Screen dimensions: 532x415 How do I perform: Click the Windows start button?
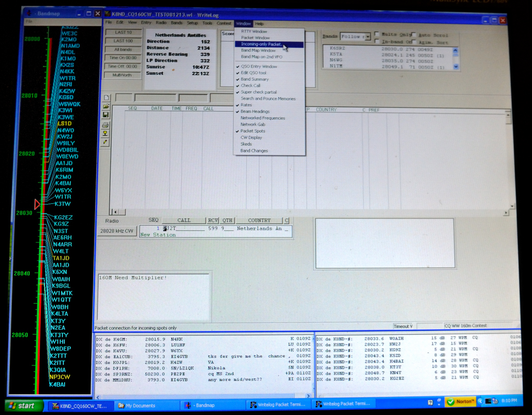point(24,406)
